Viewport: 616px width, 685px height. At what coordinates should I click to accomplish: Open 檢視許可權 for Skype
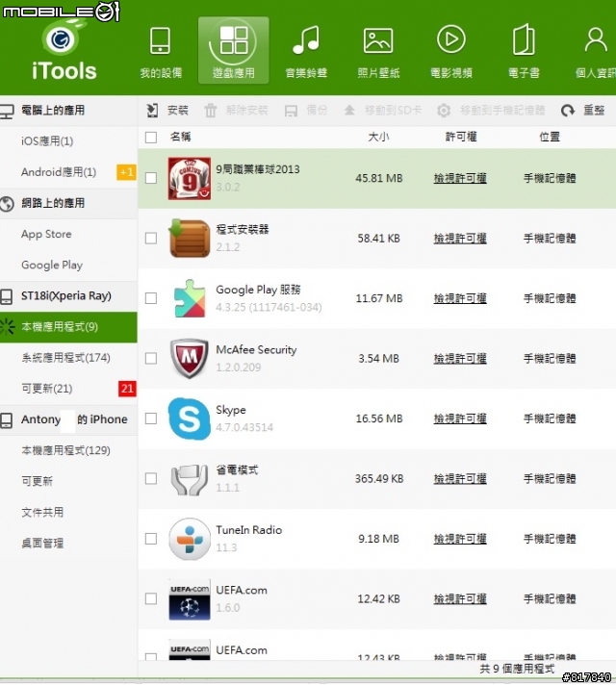460,419
